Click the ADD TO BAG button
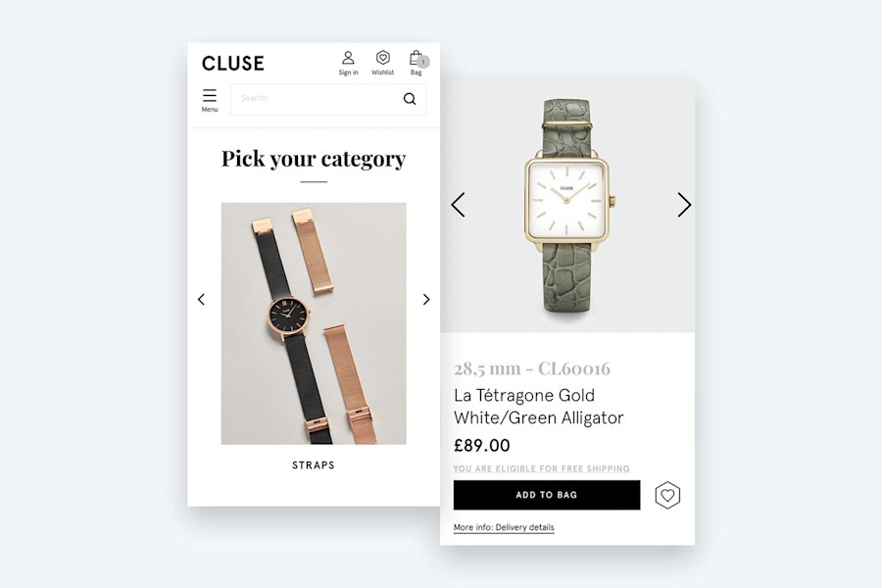The width and height of the screenshot is (882, 588). pyautogui.click(x=547, y=495)
